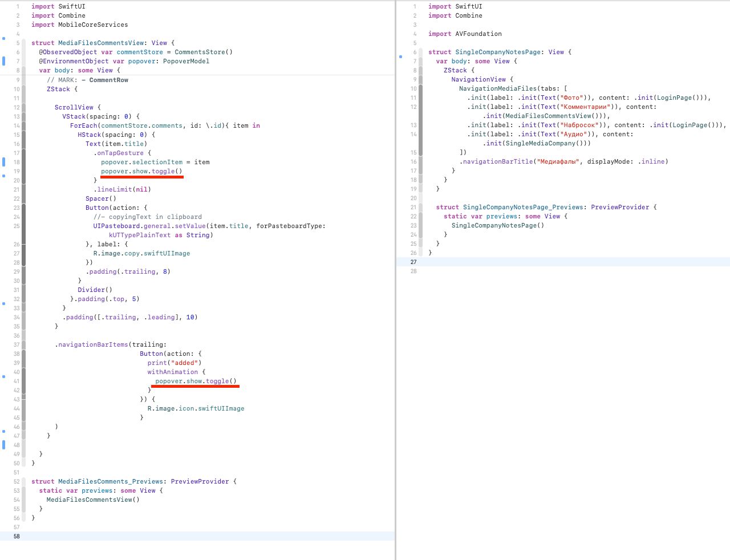
Task: Click the .navigationBarTitle("Медиафалы") line
Action: point(563,161)
